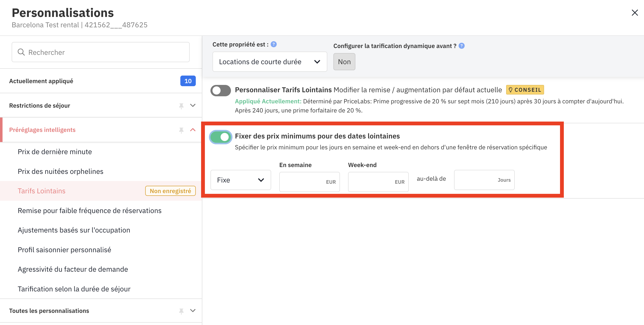
Task: Disable the 'Fixer des prix minimums' toggle
Action: 221,137
